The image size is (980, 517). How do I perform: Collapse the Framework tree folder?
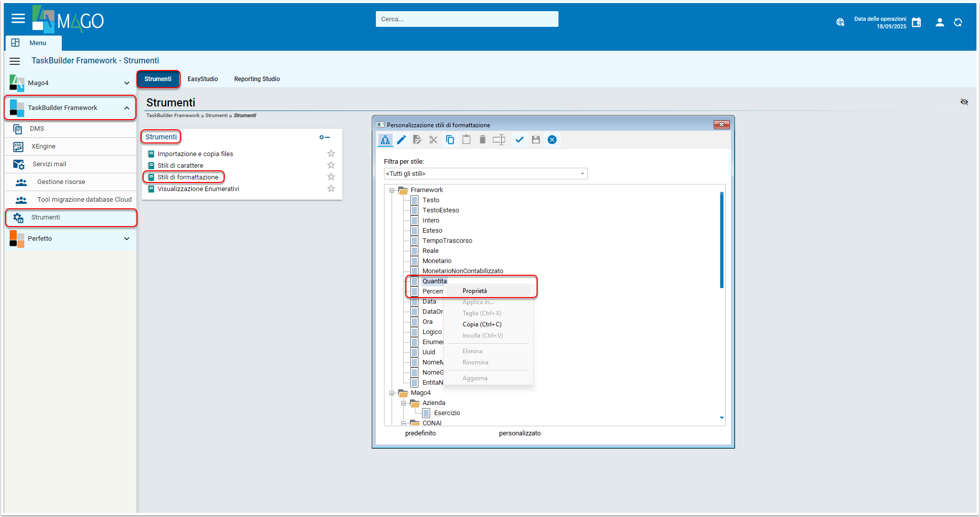[392, 191]
